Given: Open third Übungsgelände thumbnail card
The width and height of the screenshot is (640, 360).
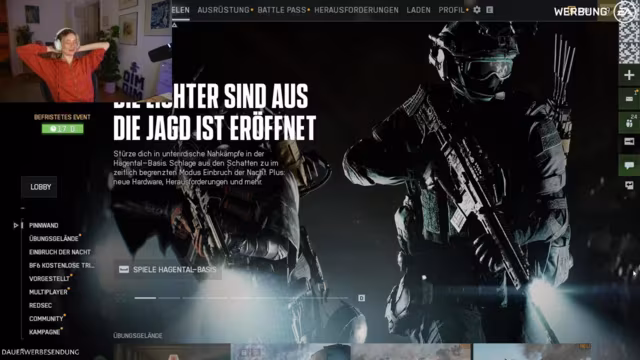Looking at the screenshot, I should point(411,352).
